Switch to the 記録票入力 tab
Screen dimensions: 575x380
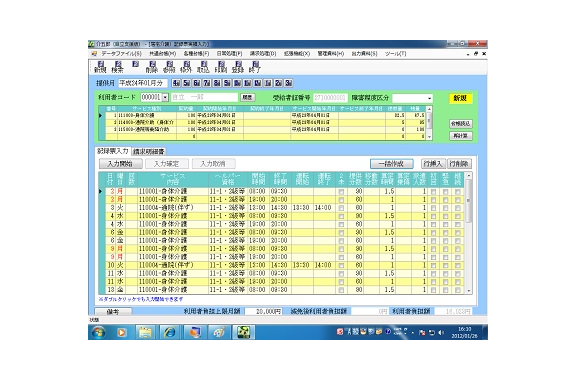point(113,151)
